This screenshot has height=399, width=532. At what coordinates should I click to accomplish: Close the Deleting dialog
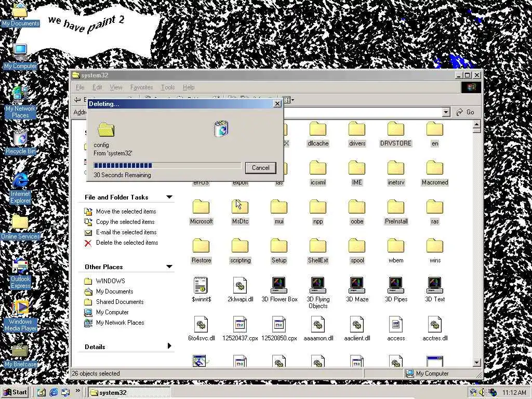pos(277,104)
